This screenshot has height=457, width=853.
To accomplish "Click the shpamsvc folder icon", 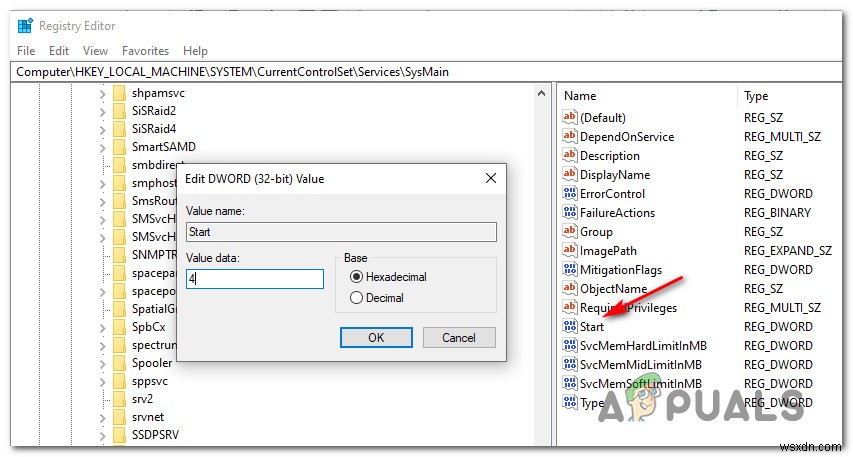I will pos(119,93).
